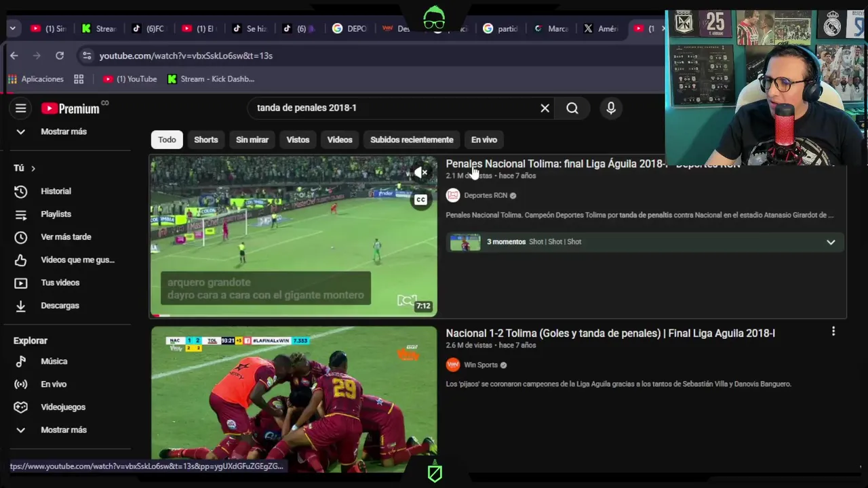Select the En vivo filter chip
Viewport: 868px width, 488px height.
(484, 140)
